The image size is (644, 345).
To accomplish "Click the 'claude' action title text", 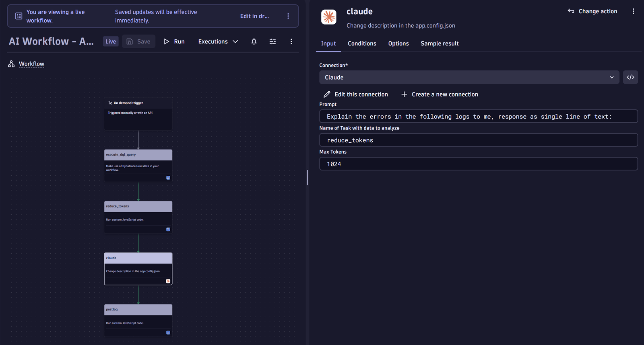I will tap(359, 11).
